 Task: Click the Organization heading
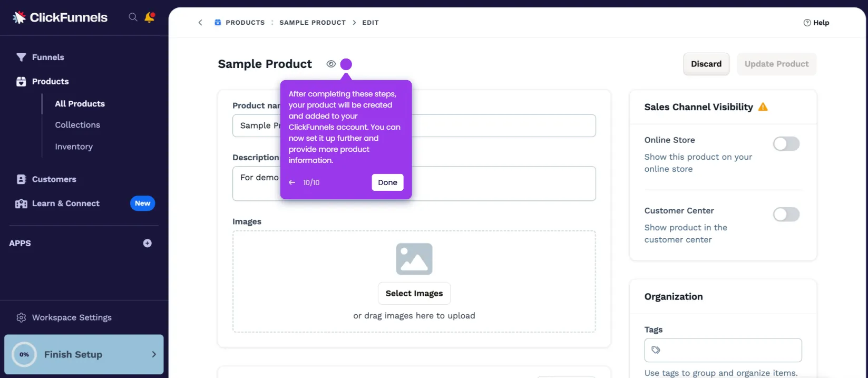tap(674, 296)
